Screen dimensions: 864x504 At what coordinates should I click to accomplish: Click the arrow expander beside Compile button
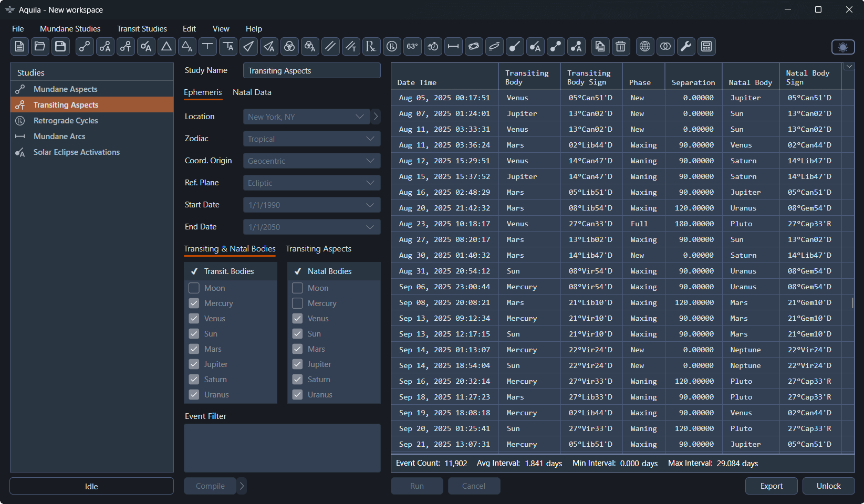(x=242, y=486)
